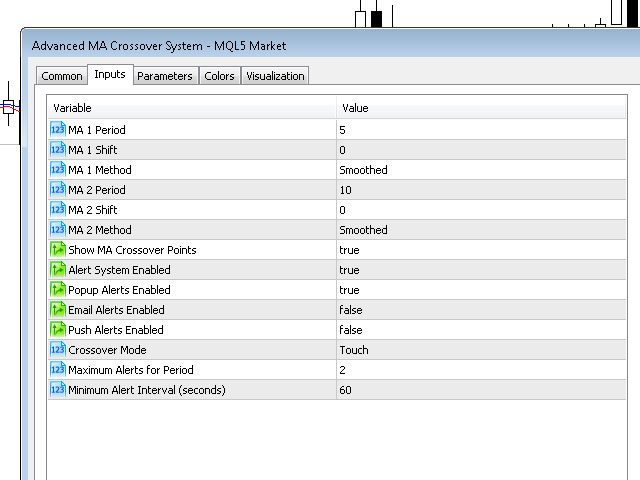This screenshot has width=640, height=480.
Task: Go to the Colors tab
Action: pos(220,76)
